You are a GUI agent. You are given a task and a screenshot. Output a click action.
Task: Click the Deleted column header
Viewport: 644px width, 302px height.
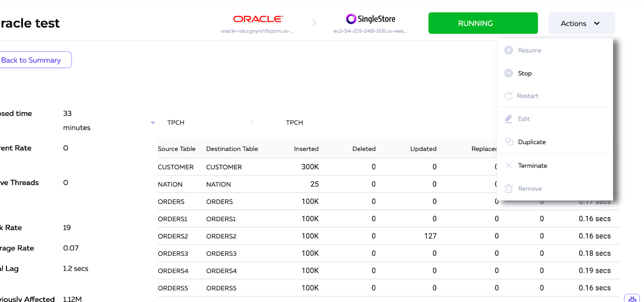pos(364,149)
